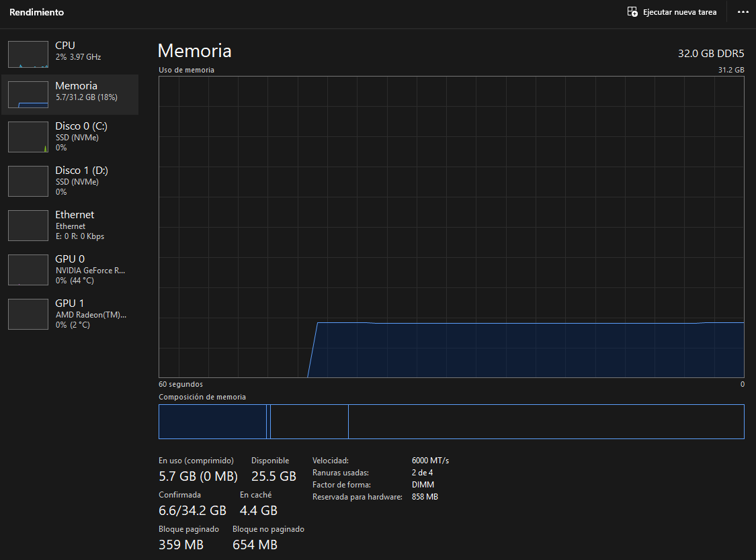Click the free segment of composition bar

tap(546, 422)
